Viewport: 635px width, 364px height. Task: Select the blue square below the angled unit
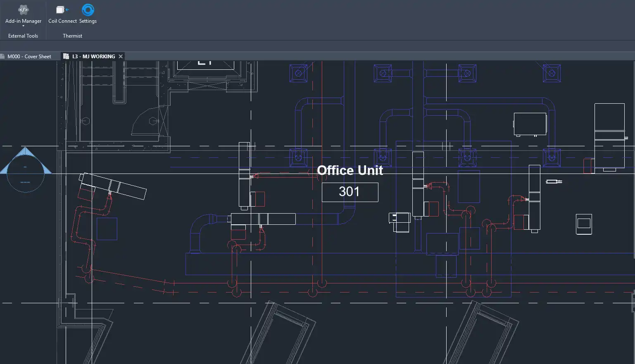coord(107,229)
